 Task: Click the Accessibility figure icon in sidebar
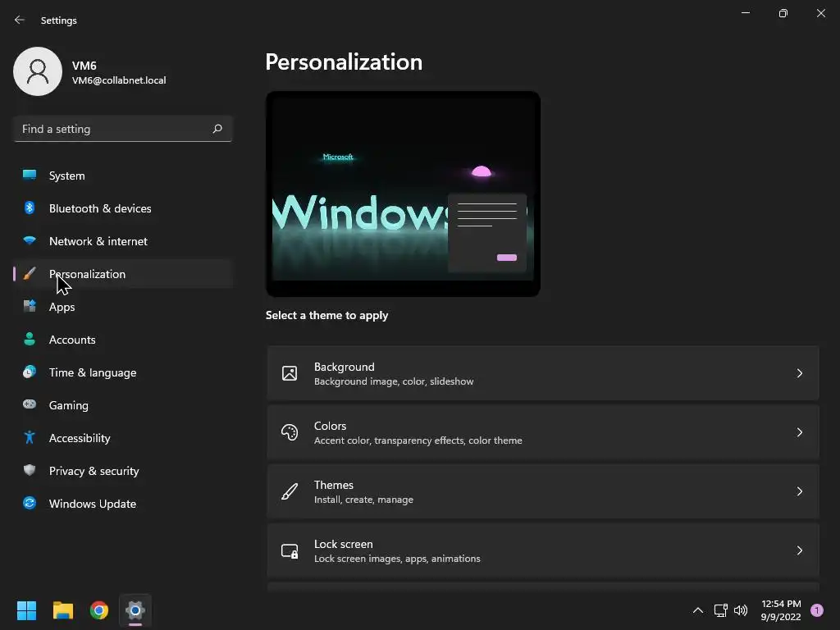[x=30, y=437]
